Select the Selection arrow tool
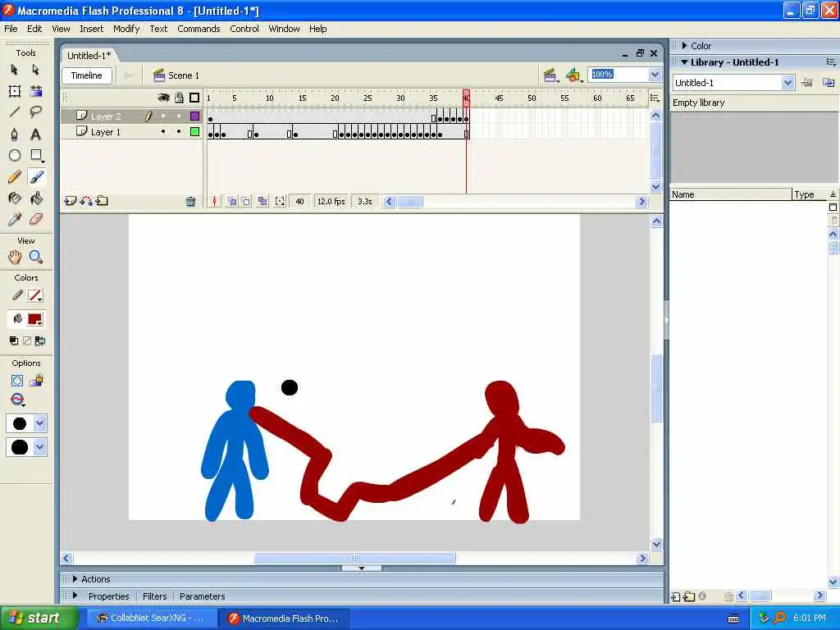Viewport: 840px width, 630px height. [x=15, y=70]
